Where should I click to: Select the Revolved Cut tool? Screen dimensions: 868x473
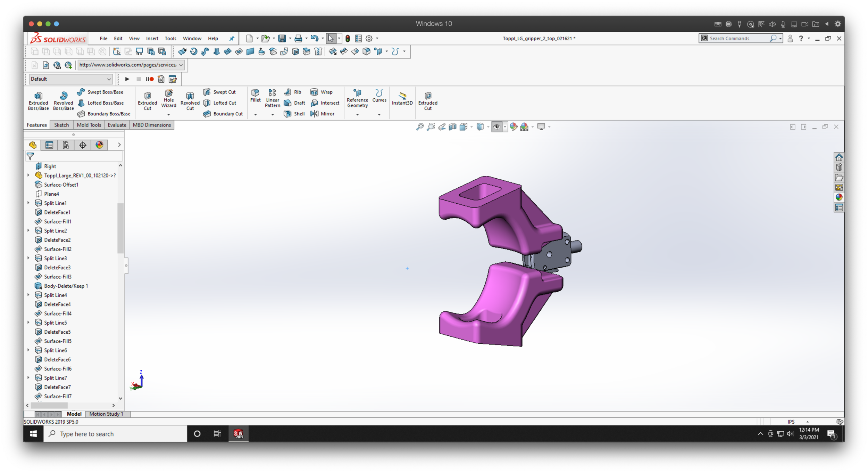coord(190,101)
